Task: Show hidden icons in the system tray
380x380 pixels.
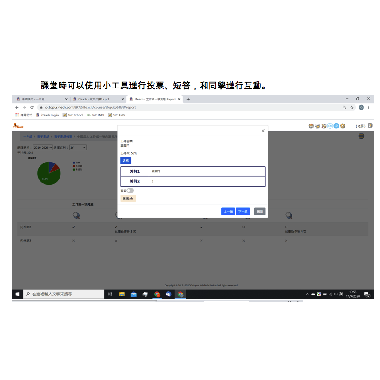Action: coord(307,294)
